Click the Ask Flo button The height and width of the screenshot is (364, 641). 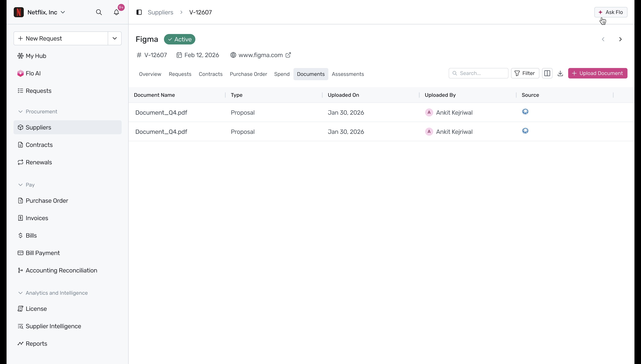(611, 12)
